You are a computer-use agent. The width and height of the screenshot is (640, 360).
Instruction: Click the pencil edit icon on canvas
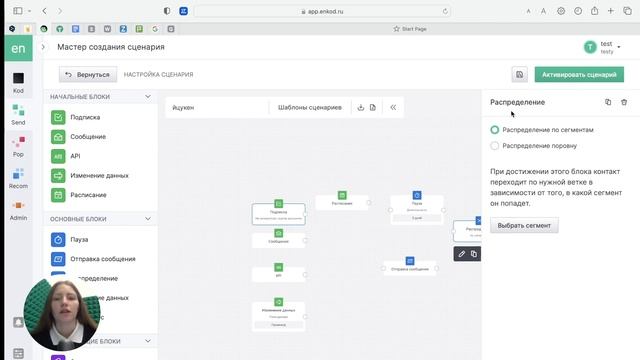tap(462, 254)
